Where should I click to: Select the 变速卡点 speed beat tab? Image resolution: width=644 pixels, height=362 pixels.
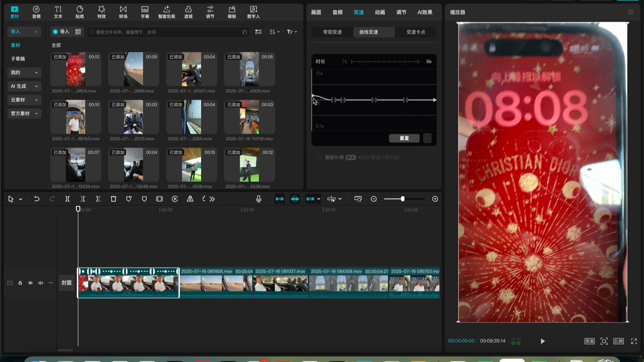416,32
